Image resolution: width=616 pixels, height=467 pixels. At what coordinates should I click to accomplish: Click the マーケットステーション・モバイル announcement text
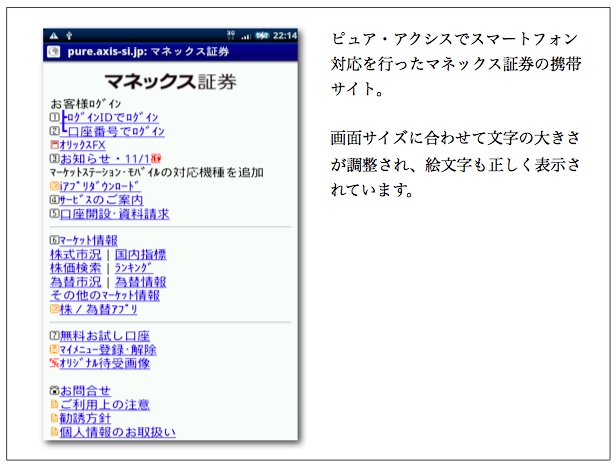click(x=156, y=172)
